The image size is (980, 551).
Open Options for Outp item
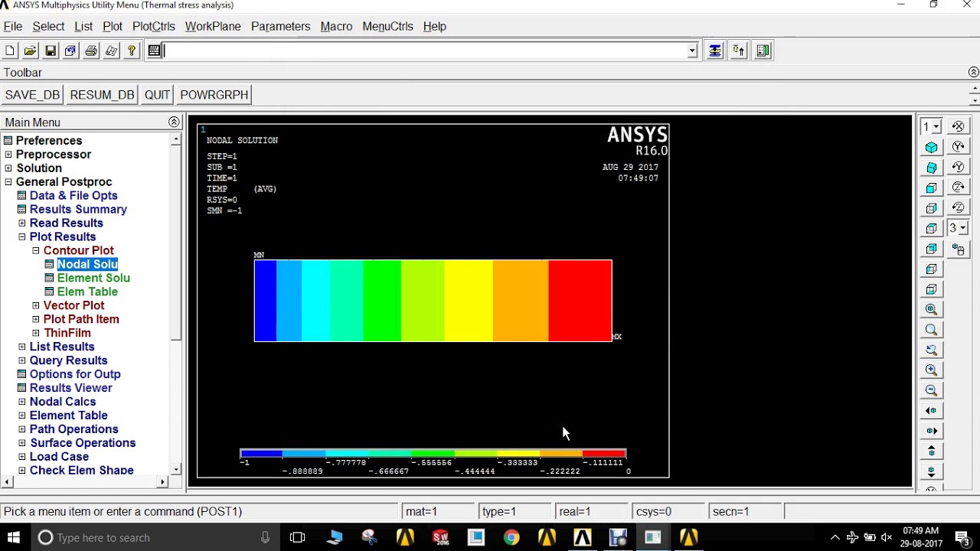75,374
